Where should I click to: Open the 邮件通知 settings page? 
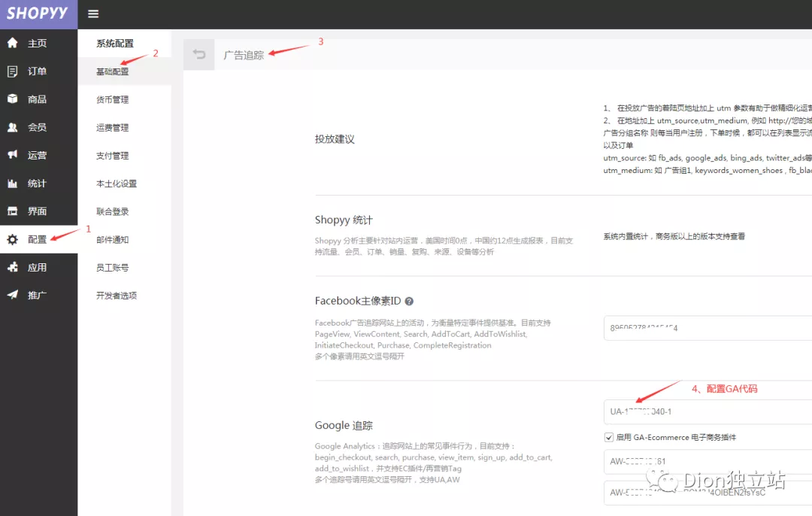114,239
